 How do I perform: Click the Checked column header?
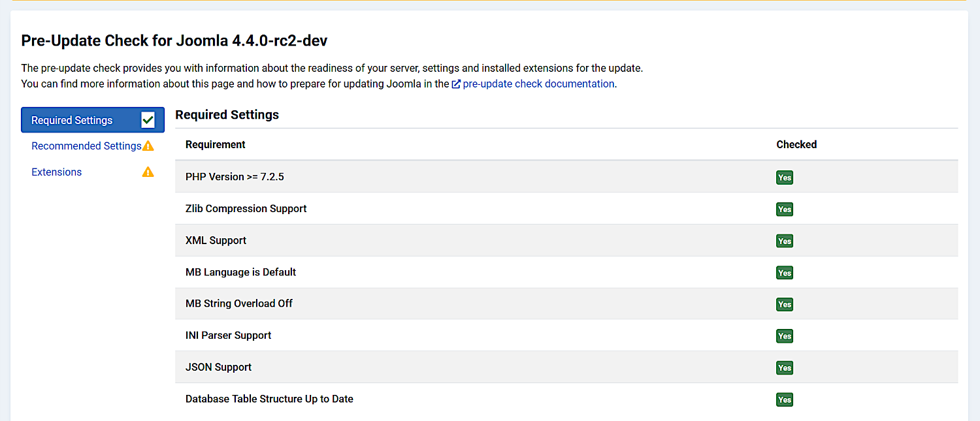[796, 145]
